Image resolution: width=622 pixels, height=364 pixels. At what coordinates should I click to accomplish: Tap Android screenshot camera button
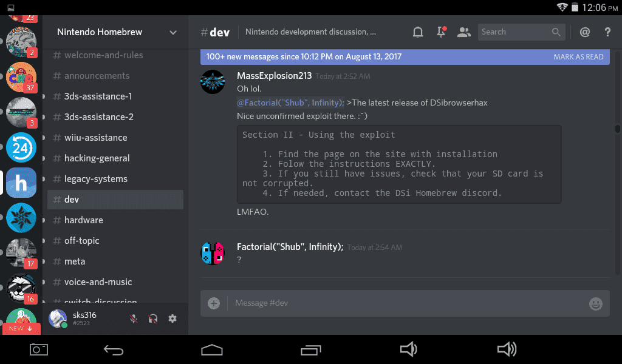39,349
